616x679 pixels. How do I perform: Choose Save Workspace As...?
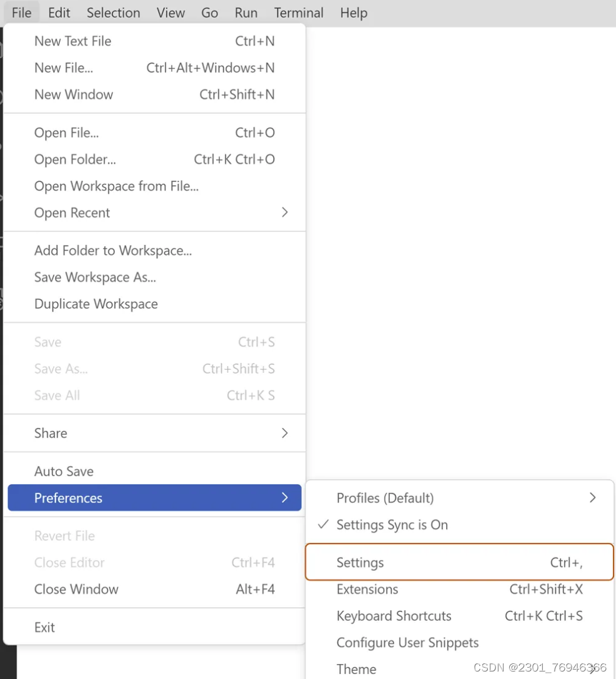click(x=154, y=277)
